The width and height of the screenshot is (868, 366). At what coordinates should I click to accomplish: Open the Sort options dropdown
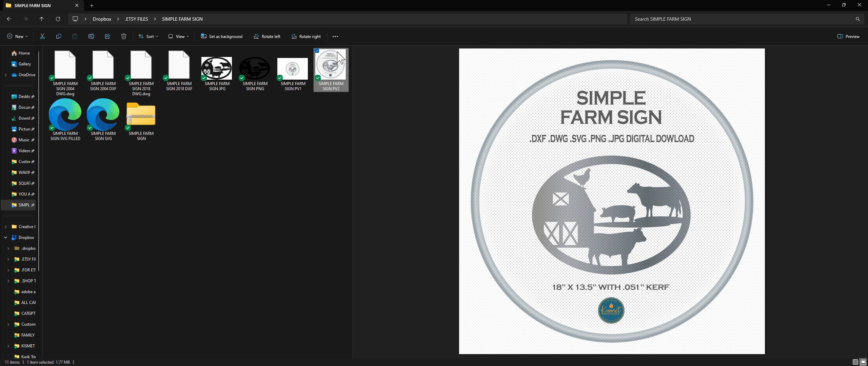pos(148,36)
